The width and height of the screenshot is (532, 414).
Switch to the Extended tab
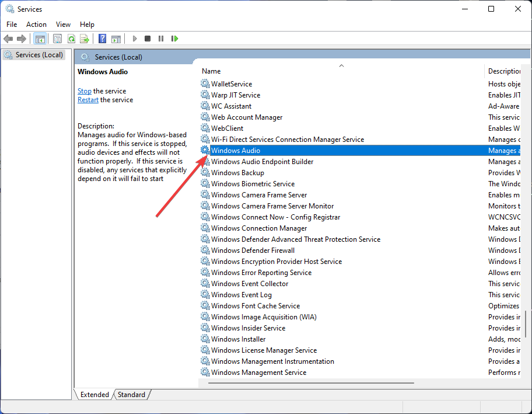tap(94, 395)
